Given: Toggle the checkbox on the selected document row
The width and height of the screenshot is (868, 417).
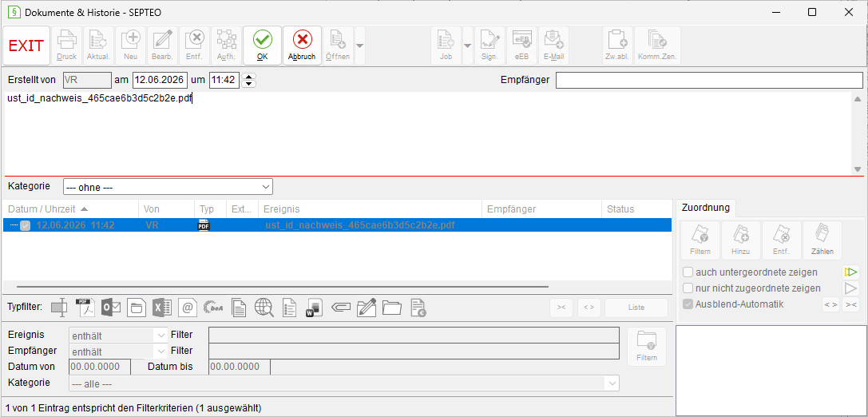Looking at the screenshot, I should 26,225.
